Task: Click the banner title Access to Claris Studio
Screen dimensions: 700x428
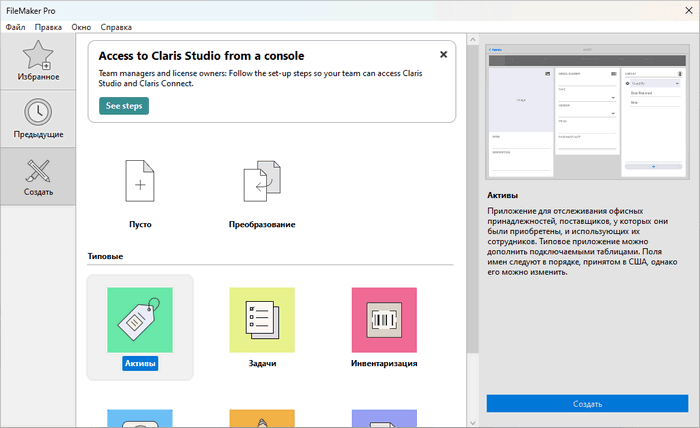Action: pos(201,56)
